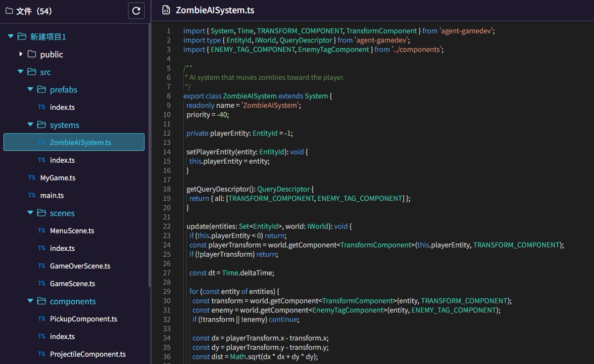Click the TS icon beside MenuScene.ts
594x364 pixels.
coord(42,230)
